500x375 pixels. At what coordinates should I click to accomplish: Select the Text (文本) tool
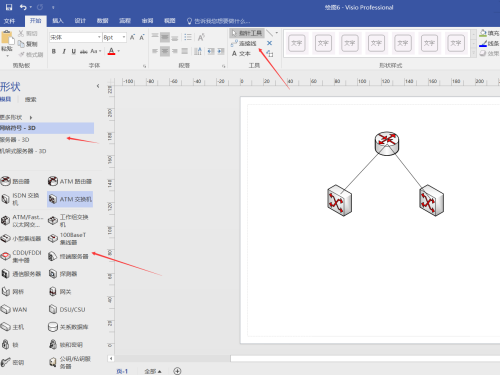241,53
